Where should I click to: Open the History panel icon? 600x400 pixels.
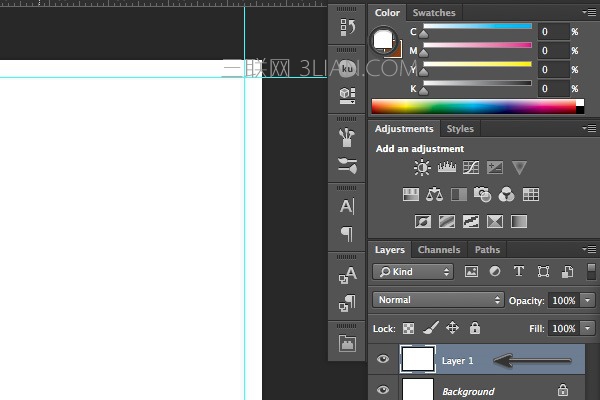[x=347, y=27]
